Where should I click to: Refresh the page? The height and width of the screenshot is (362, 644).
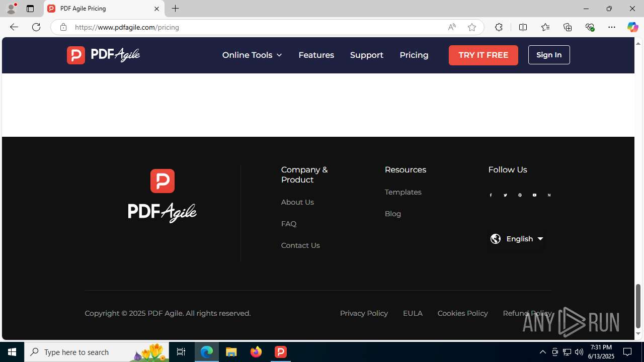pos(36,27)
